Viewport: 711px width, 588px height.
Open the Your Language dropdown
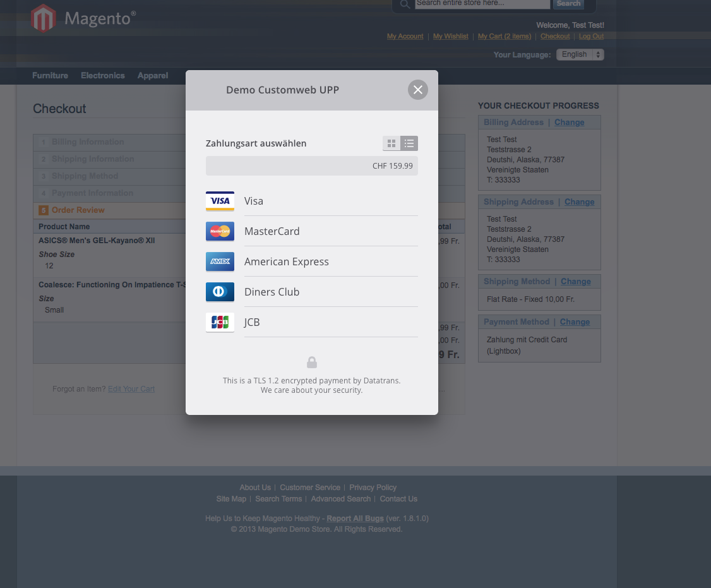tap(580, 54)
